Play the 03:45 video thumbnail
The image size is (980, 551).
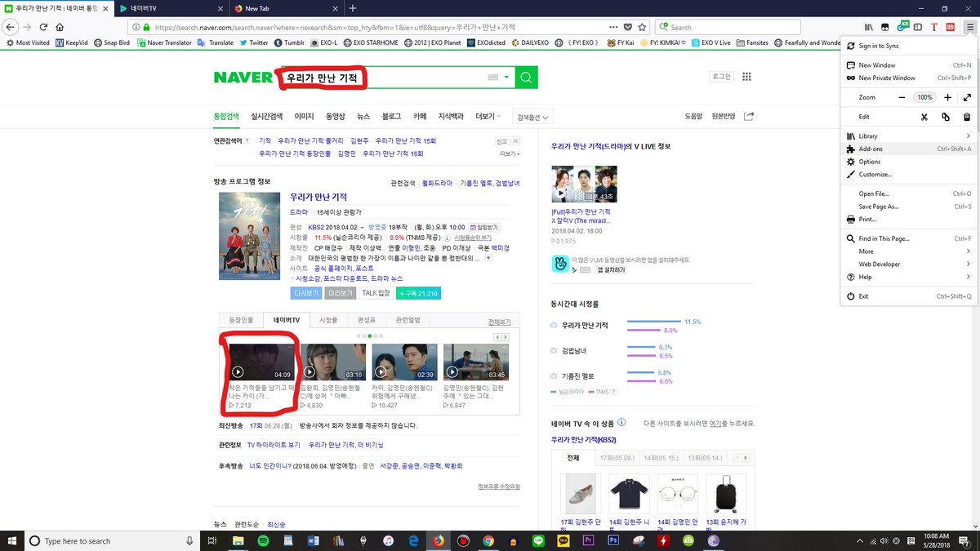476,362
